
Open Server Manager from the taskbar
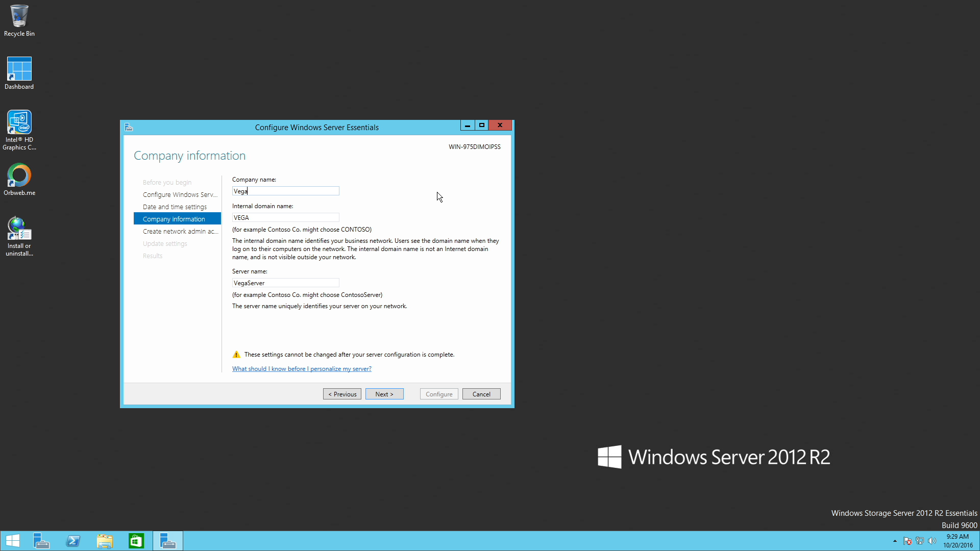(x=41, y=541)
